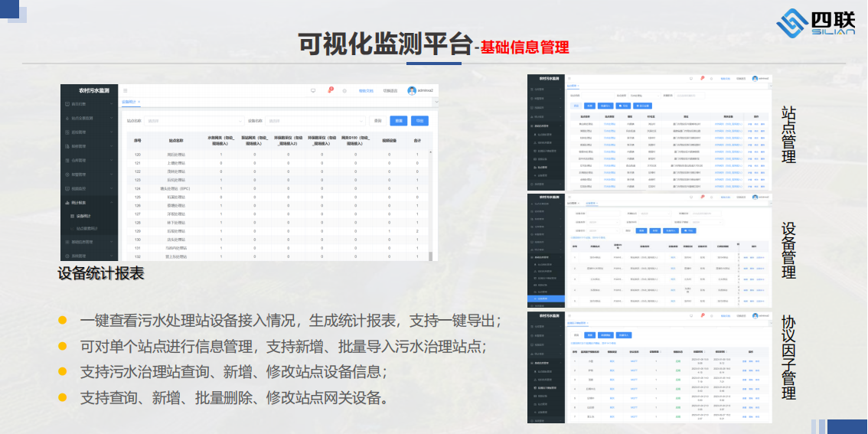Image resolution: width=868 pixels, height=434 pixels.
Task: Click 查询 button in 设备统计 window
Action: click(x=377, y=121)
